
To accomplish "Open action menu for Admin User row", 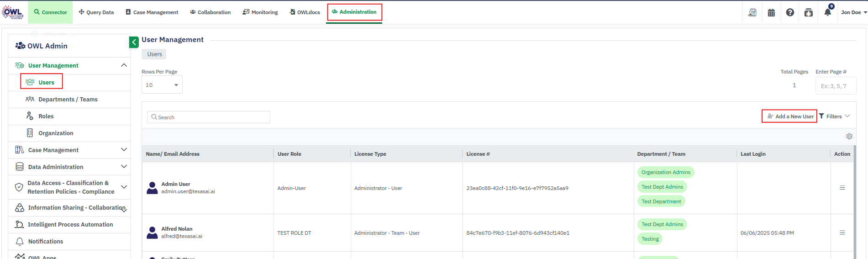I will [842, 188].
